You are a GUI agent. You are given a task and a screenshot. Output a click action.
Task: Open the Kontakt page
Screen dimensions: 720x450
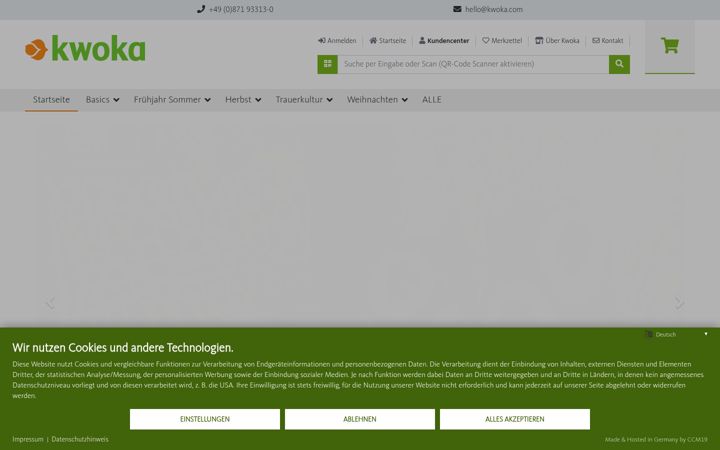tap(608, 41)
